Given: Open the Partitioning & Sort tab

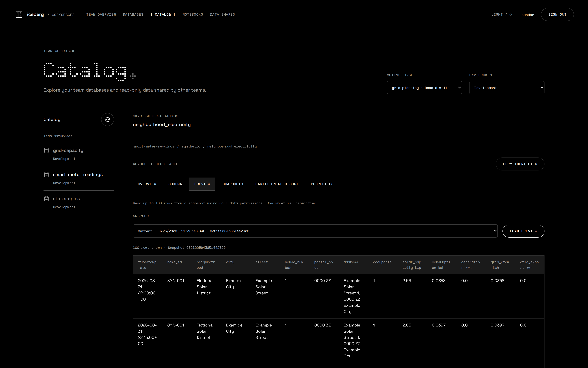Looking at the screenshot, I should coord(277,184).
